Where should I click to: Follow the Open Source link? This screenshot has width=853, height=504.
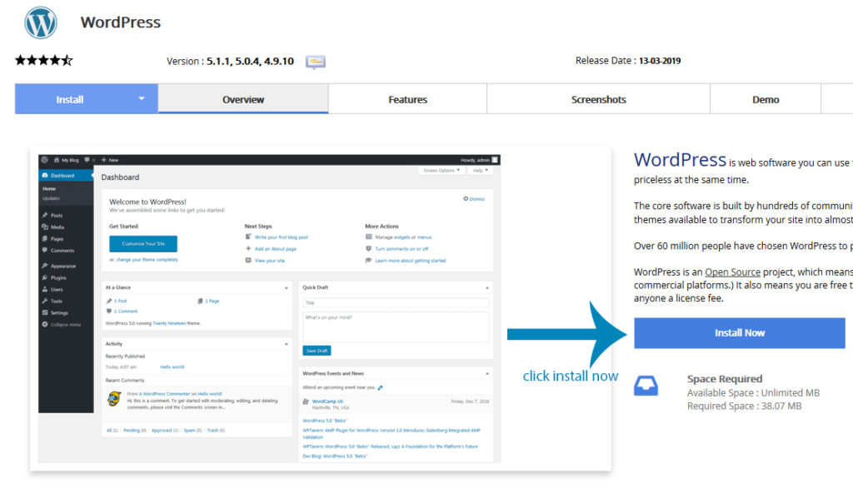[734, 272]
